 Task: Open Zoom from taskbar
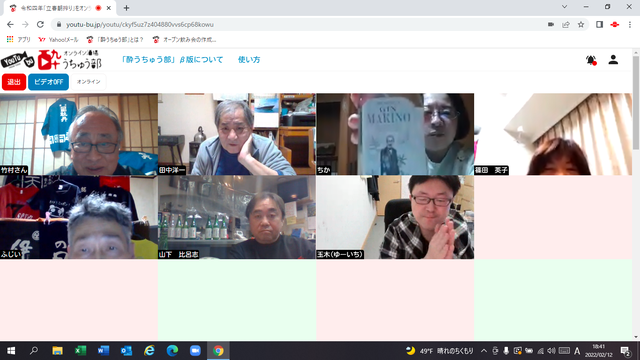pyautogui.click(x=195, y=351)
